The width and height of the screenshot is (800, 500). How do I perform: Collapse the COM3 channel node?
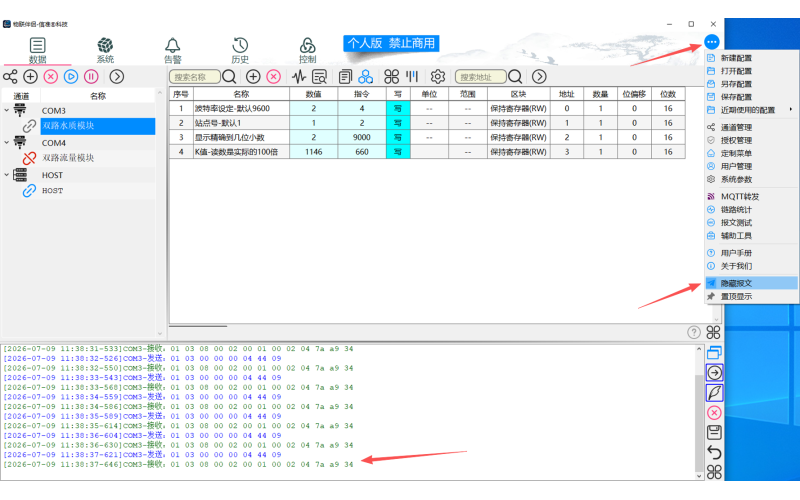7,110
